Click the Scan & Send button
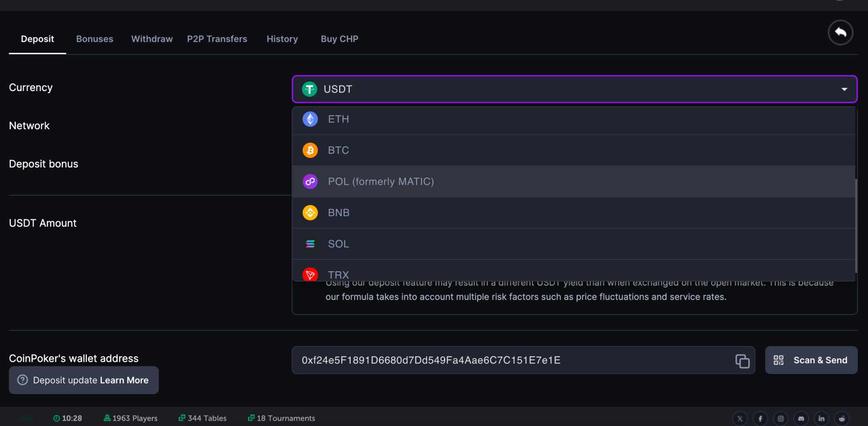868x426 pixels. (811, 360)
